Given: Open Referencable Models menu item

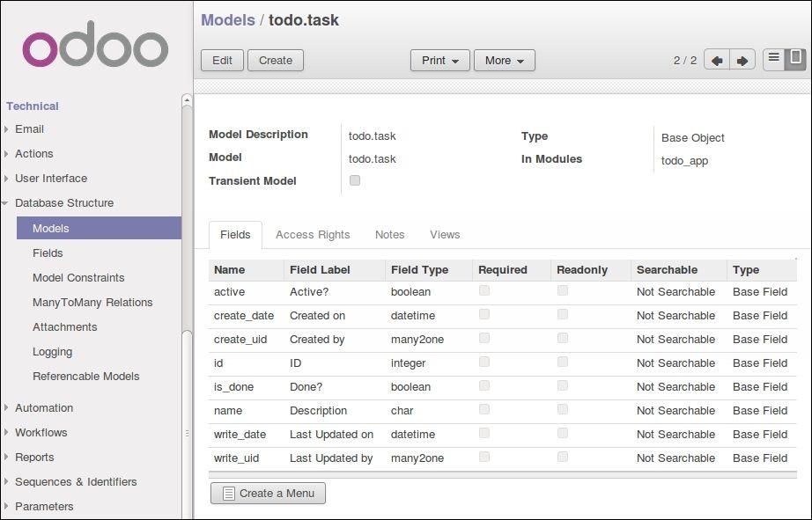Looking at the screenshot, I should [x=86, y=377].
